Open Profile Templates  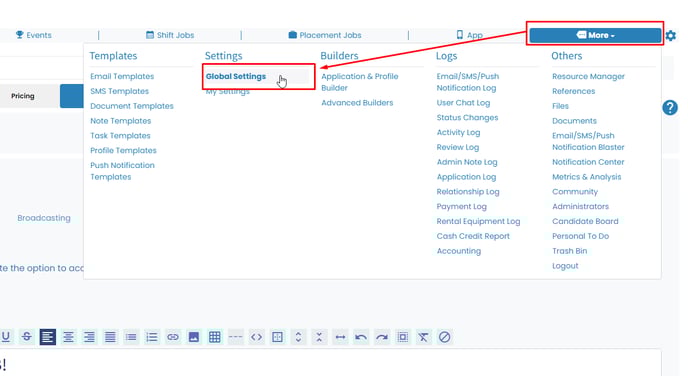pyautogui.click(x=123, y=150)
